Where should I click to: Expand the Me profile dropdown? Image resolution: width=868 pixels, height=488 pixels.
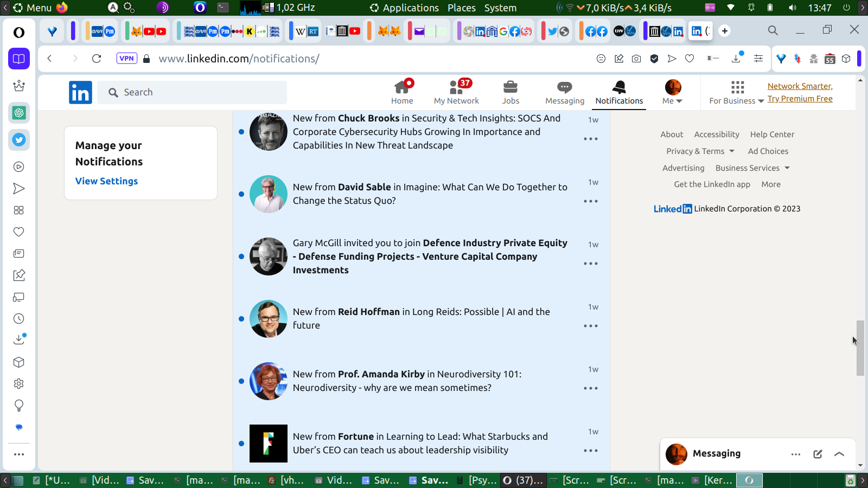click(x=673, y=92)
